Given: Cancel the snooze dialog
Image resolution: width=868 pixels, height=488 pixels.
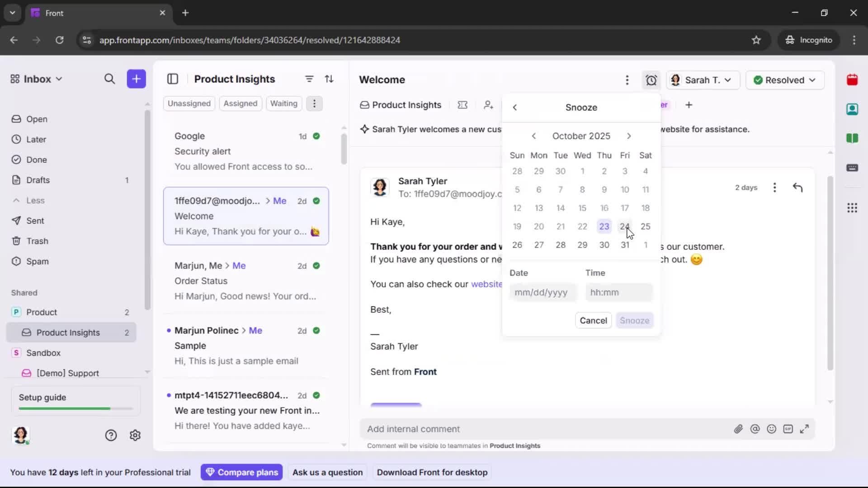Looking at the screenshot, I should [x=593, y=320].
